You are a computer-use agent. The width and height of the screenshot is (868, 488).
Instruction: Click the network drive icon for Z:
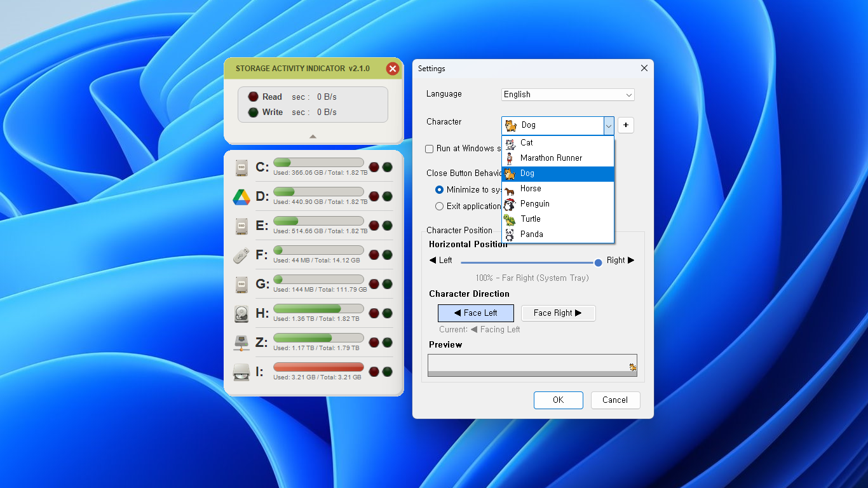(x=241, y=343)
